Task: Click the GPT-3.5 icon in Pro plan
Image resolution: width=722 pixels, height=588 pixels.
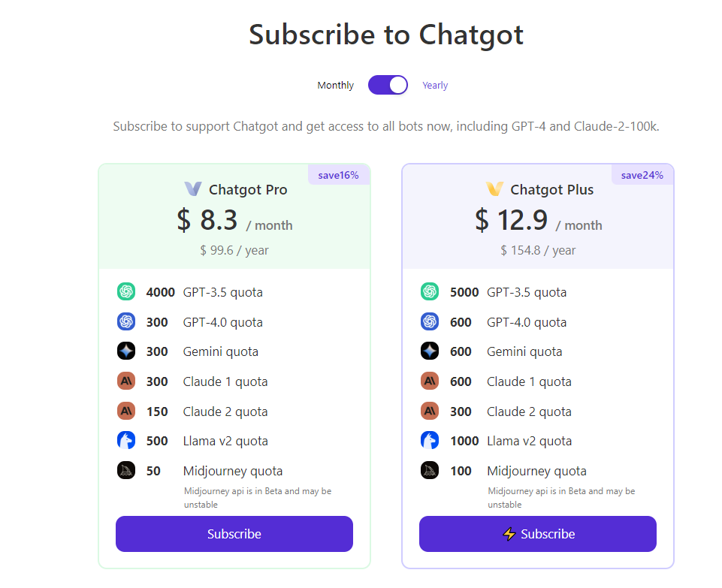Action: pos(126,292)
